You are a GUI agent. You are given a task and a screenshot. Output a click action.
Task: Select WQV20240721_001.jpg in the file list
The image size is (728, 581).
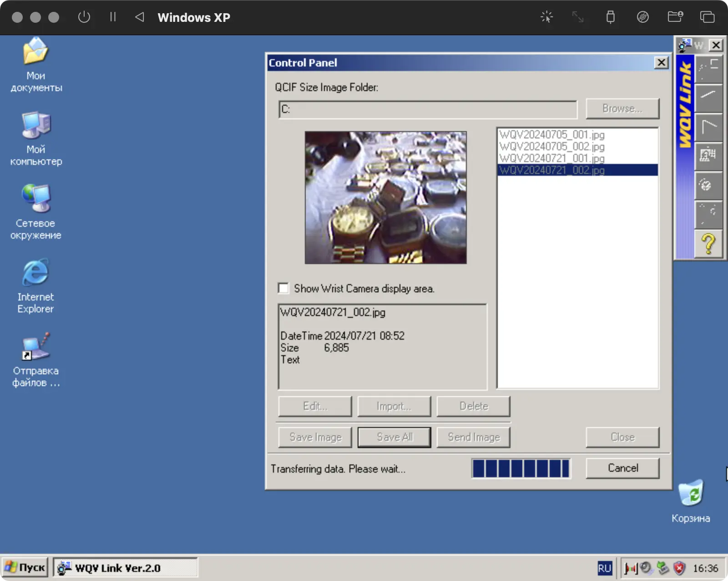pos(578,158)
